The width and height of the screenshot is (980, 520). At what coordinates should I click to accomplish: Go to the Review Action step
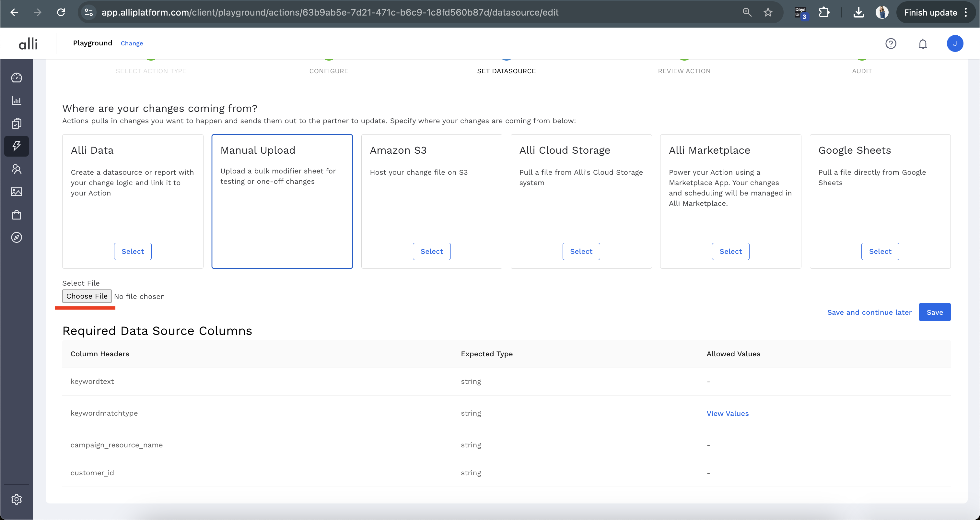[684, 71]
